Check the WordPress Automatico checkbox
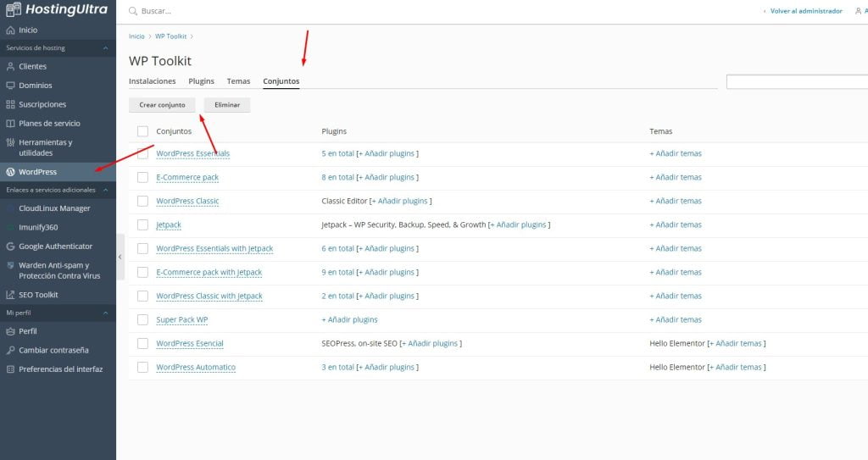This screenshot has height=460, width=868. 142,367
